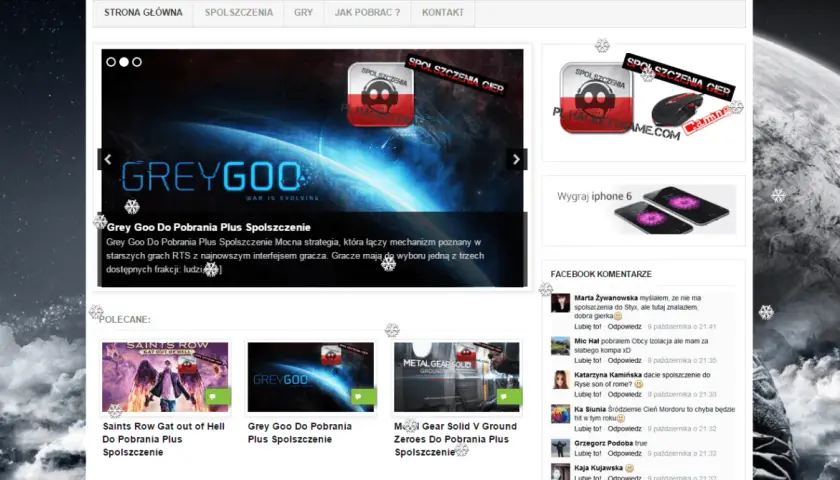Like Grzegorz Podoba's comment with Lubię to!
The image size is (840, 480).
(588, 453)
